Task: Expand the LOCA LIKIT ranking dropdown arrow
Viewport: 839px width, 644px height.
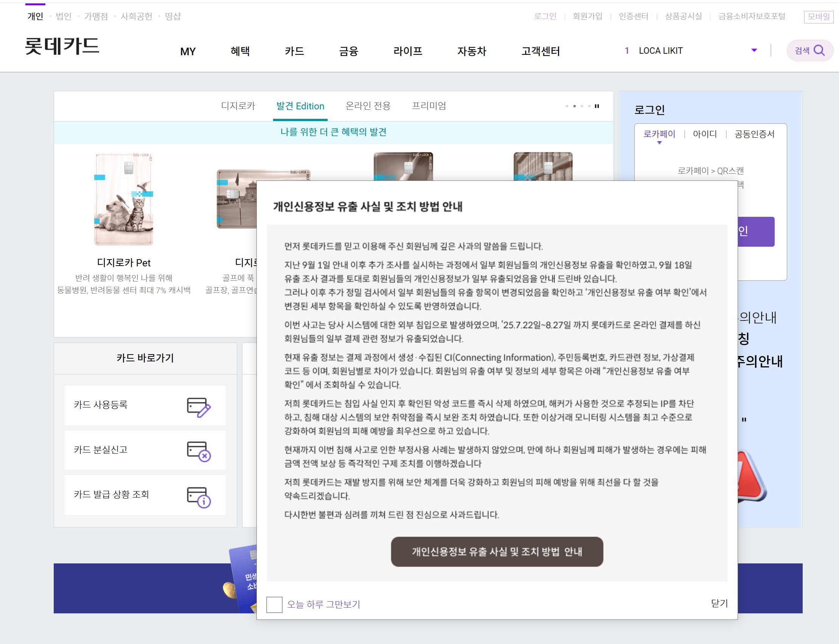Action: point(754,50)
